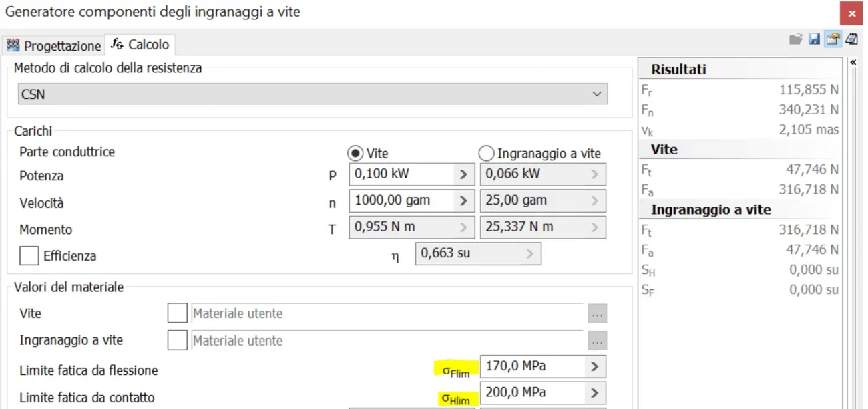Open arrow next to 200,0 MPa
The width and height of the screenshot is (868, 409).
(x=596, y=392)
